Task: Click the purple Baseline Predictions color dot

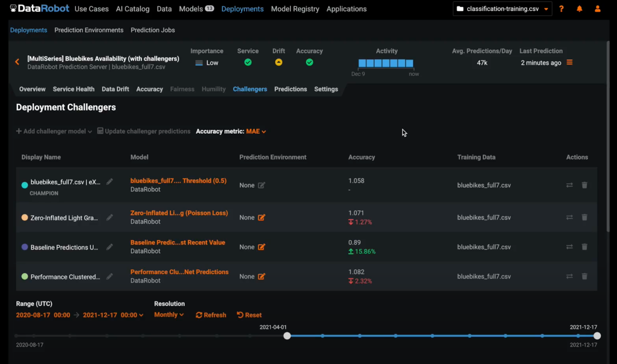Action: click(x=25, y=247)
